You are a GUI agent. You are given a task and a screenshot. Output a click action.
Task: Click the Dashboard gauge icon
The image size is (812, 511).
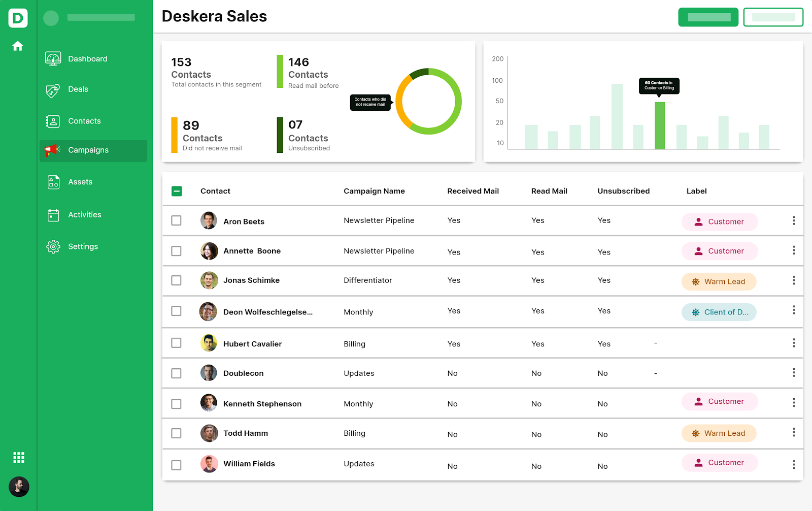53,59
